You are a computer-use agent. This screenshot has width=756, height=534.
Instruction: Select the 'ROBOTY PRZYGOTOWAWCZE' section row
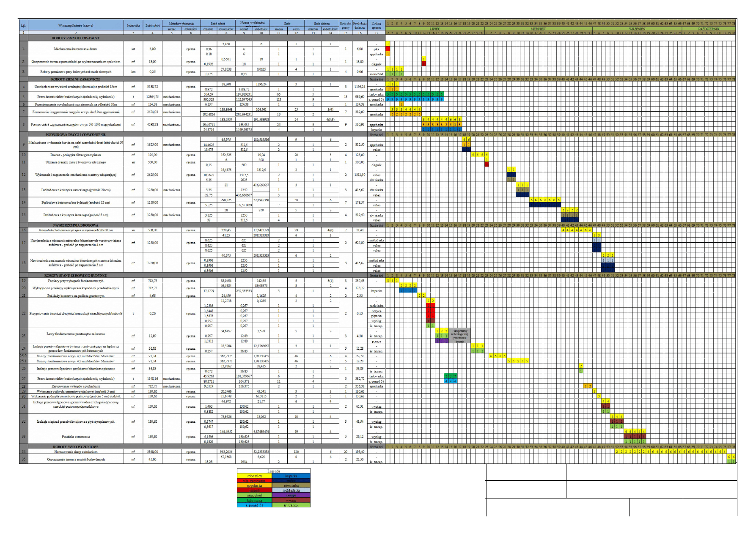(x=76, y=38)
